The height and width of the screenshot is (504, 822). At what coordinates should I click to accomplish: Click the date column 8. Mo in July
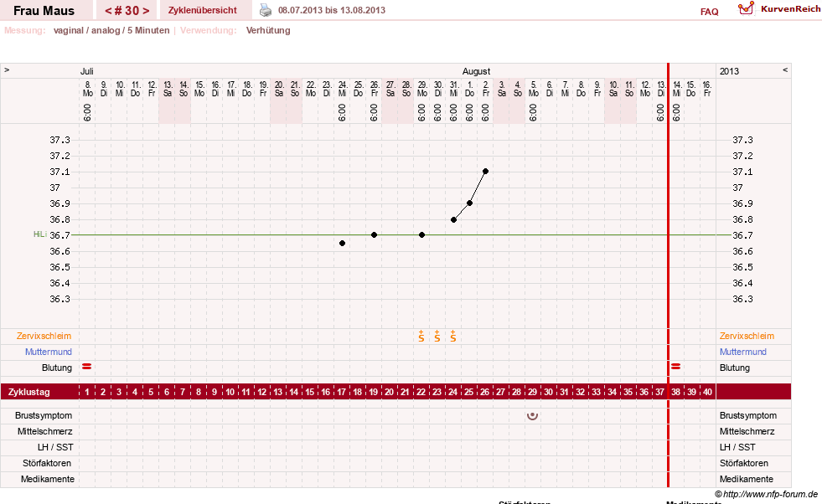(x=87, y=89)
